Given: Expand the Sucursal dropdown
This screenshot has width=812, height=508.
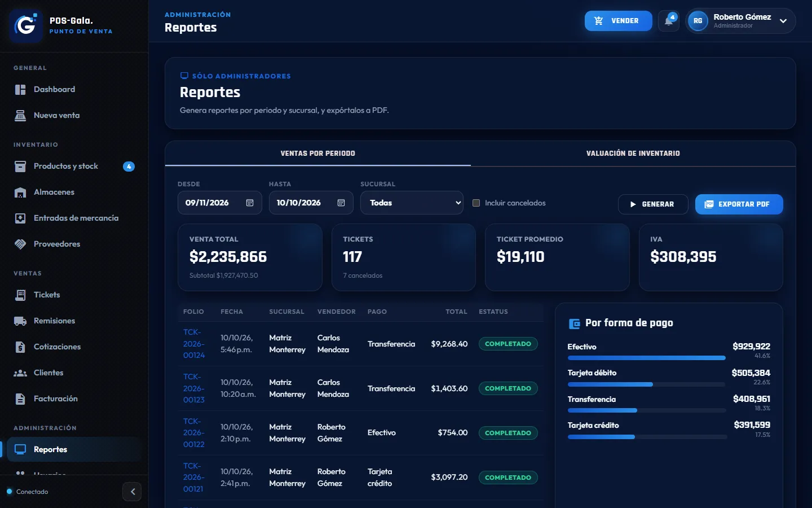Looking at the screenshot, I should click(x=412, y=203).
